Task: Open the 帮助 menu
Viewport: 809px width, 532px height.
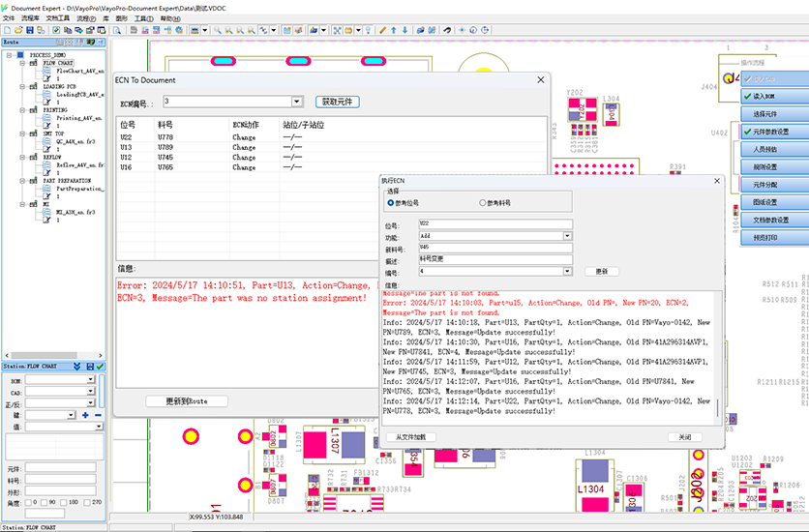Action: pos(169,17)
